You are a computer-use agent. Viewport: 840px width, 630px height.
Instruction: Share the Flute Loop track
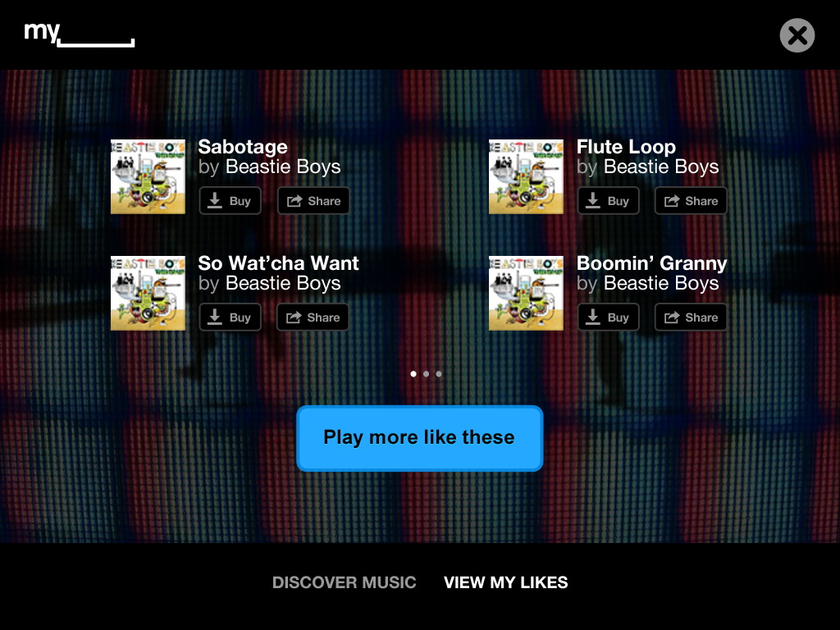pyautogui.click(x=691, y=201)
